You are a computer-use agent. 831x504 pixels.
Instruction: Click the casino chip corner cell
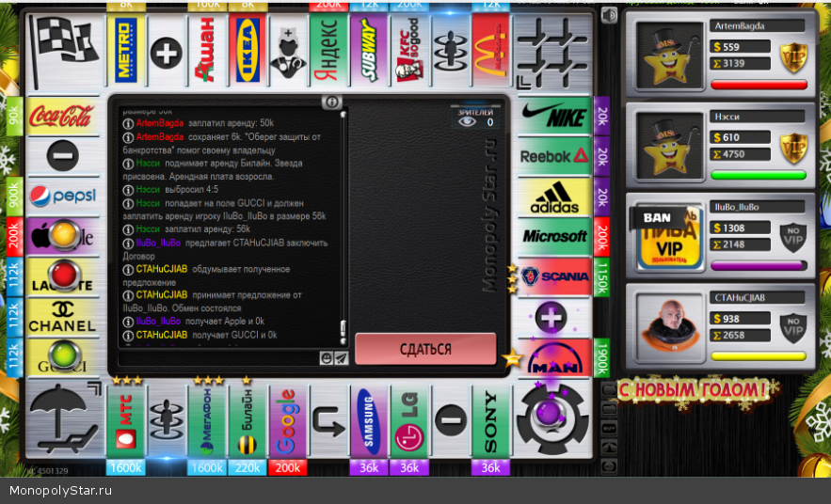point(552,419)
